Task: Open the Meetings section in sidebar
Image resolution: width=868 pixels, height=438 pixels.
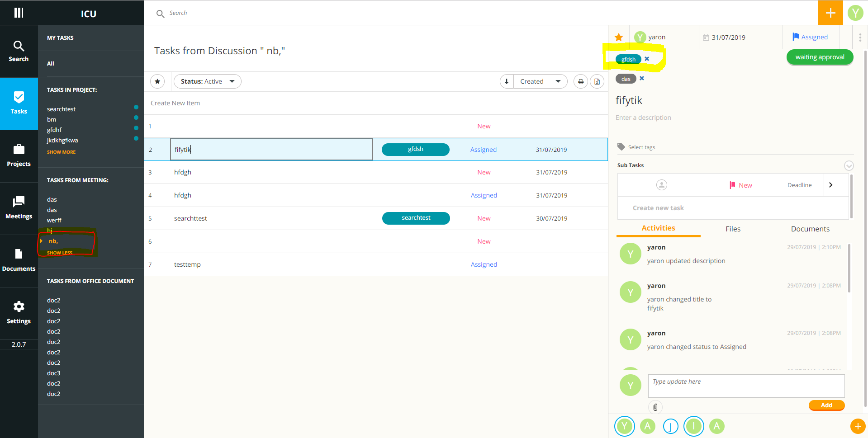Action: point(19,208)
